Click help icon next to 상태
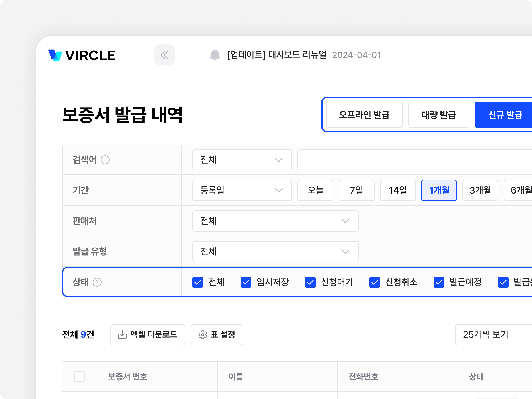532x399 pixels. [97, 282]
